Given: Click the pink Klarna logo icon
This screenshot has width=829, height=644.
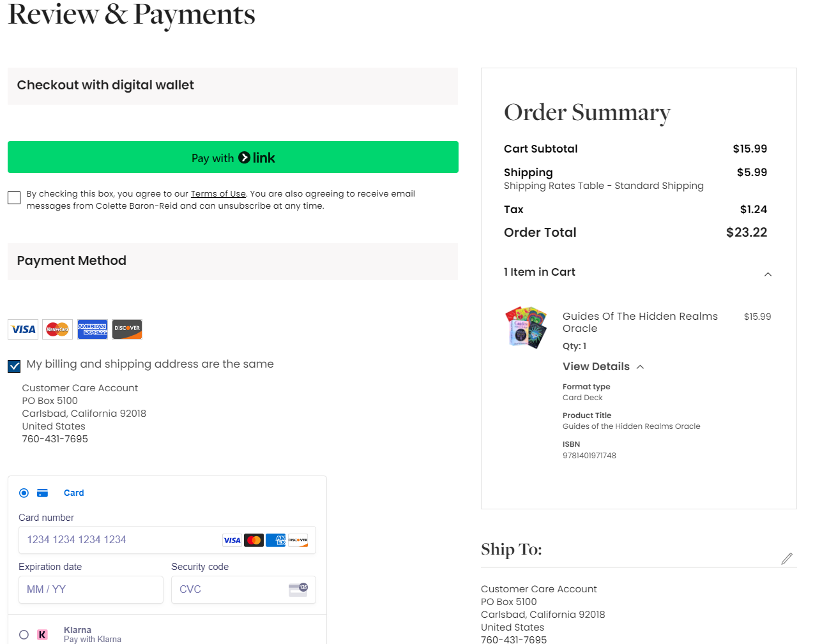Looking at the screenshot, I should tap(42, 634).
